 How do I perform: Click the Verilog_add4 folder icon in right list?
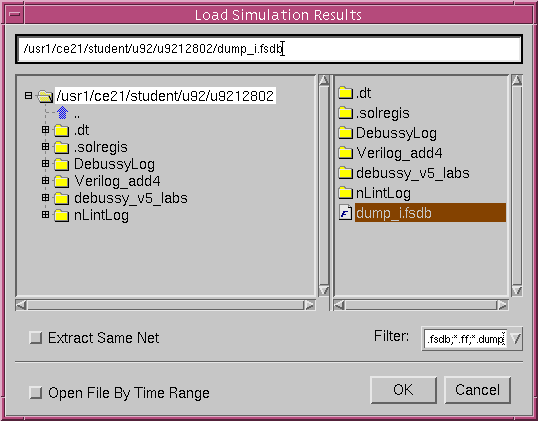(x=346, y=153)
